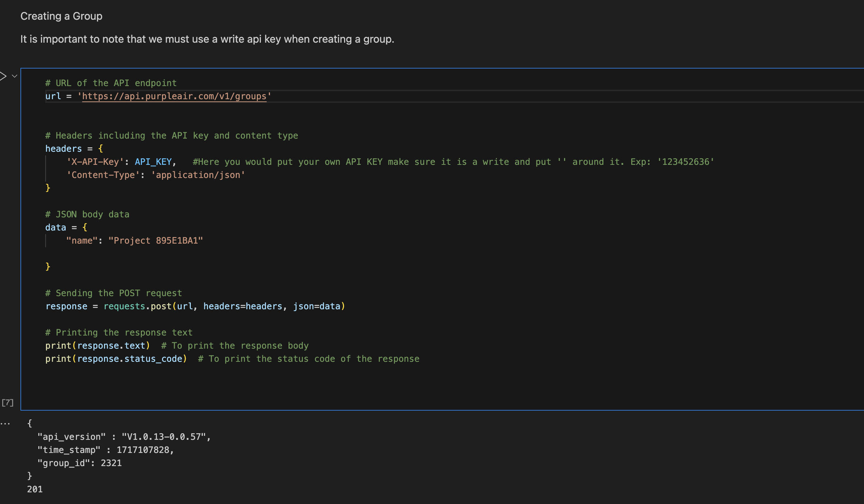Click the '# Sending the POST request' comment
864x504 pixels.
click(113, 293)
